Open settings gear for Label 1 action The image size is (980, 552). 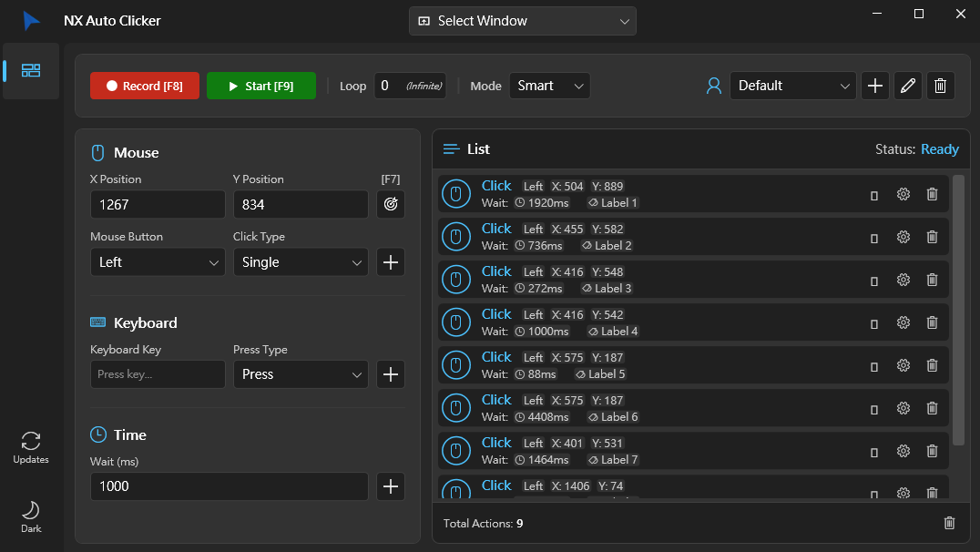(903, 194)
